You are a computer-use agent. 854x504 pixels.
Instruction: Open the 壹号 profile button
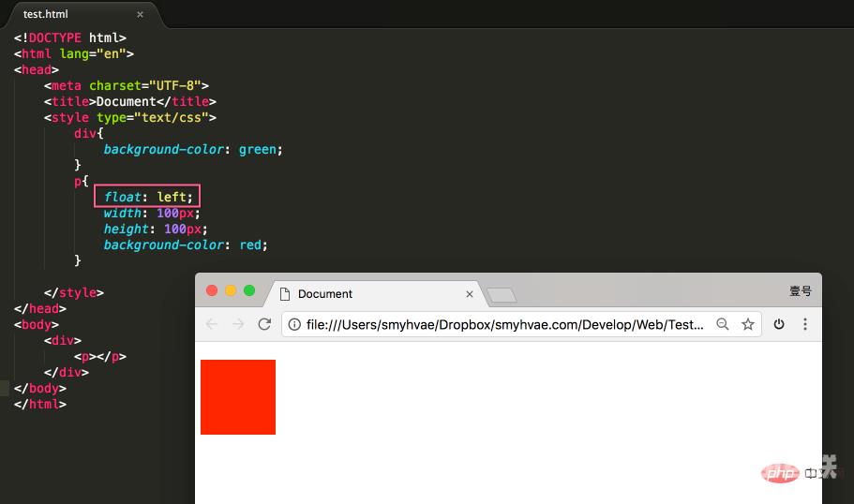pos(801,291)
